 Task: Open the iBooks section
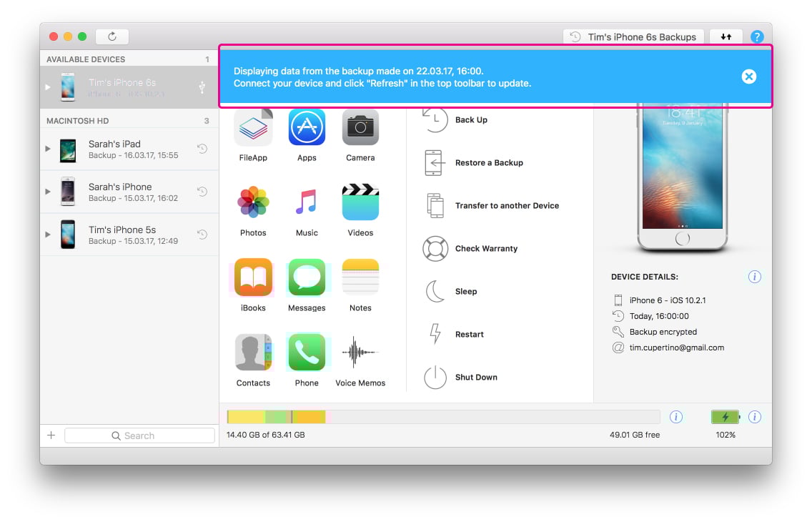pyautogui.click(x=253, y=277)
